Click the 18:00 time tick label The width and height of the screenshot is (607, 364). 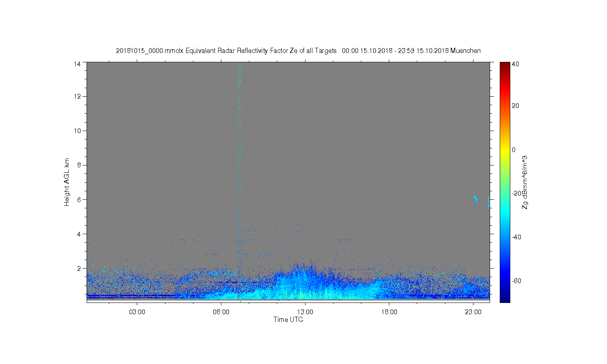pyautogui.click(x=389, y=312)
